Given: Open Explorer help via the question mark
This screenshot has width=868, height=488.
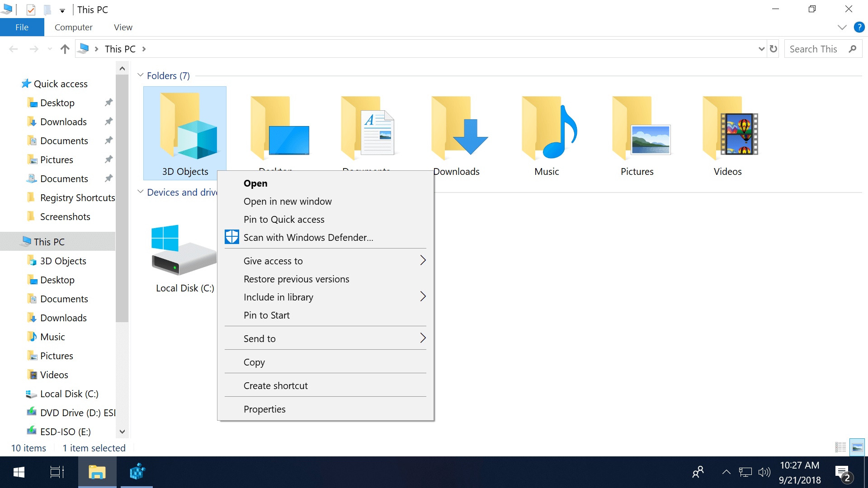Looking at the screenshot, I should [859, 27].
